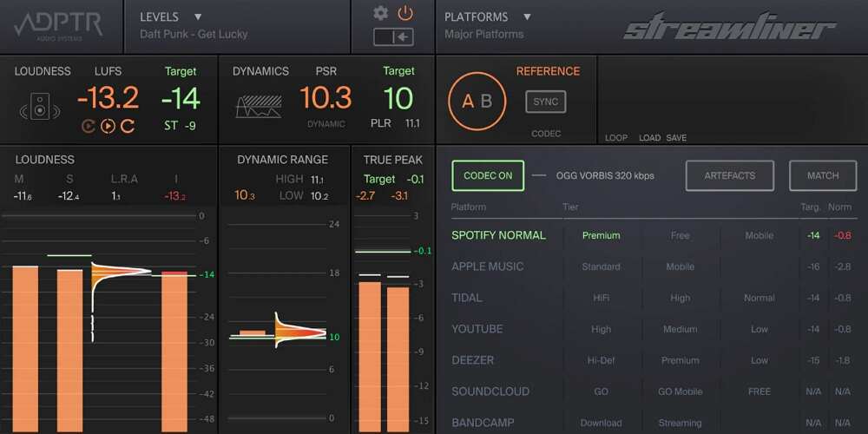
Task: Open the settings gear icon
Action: click(x=380, y=13)
